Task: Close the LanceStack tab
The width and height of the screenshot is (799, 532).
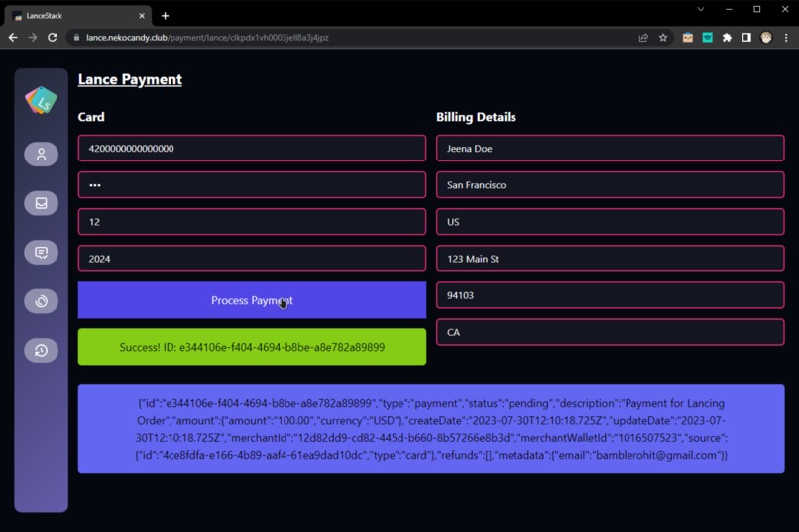Action: coord(142,16)
